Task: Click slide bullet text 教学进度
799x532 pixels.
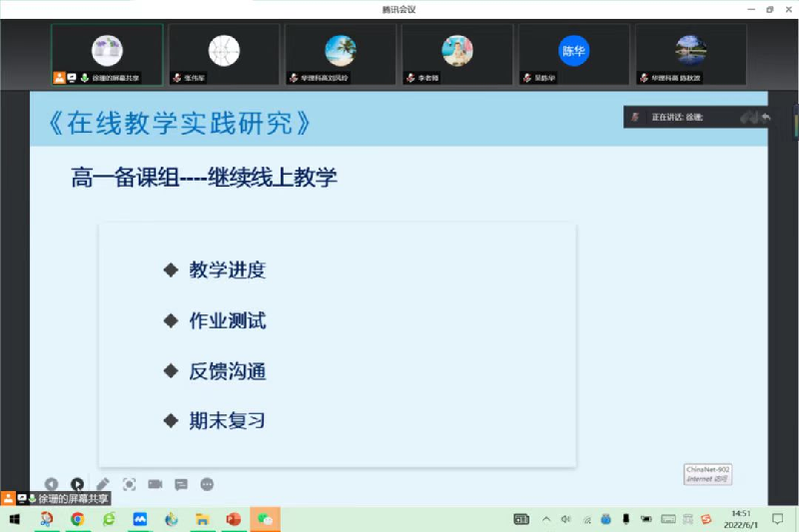Action: (228, 269)
